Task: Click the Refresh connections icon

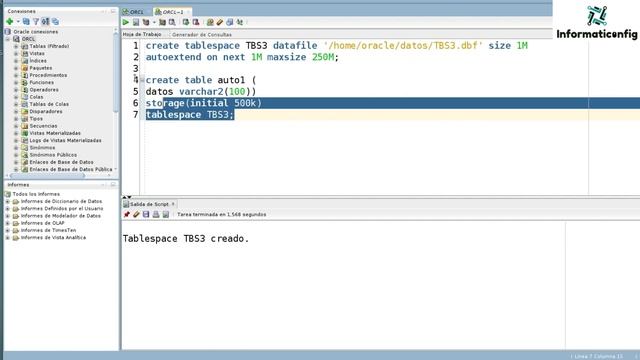Action: pos(26,22)
